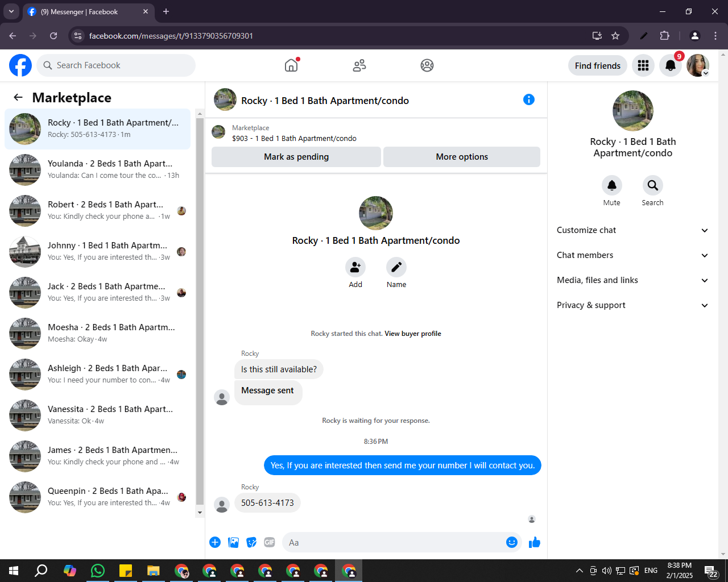This screenshot has height=582, width=728.
Task: Click Mark as pending button
Action: pyautogui.click(x=296, y=157)
